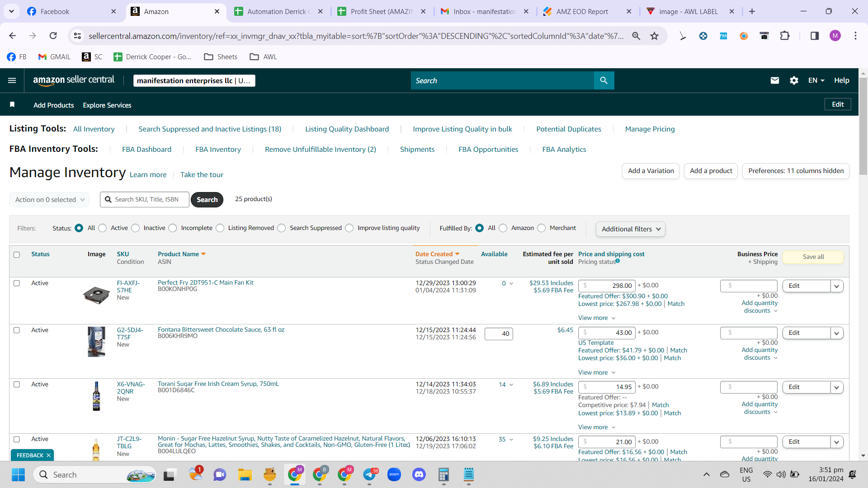Open the Additional filters dropdown
868x488 pixels.
pos(631,229)
